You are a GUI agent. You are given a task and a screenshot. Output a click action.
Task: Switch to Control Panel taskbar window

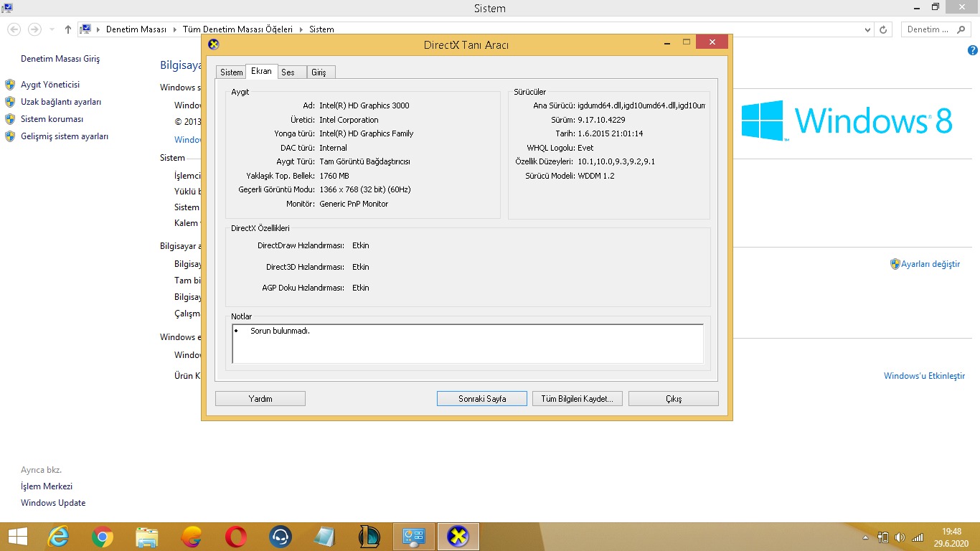[414, 537]
